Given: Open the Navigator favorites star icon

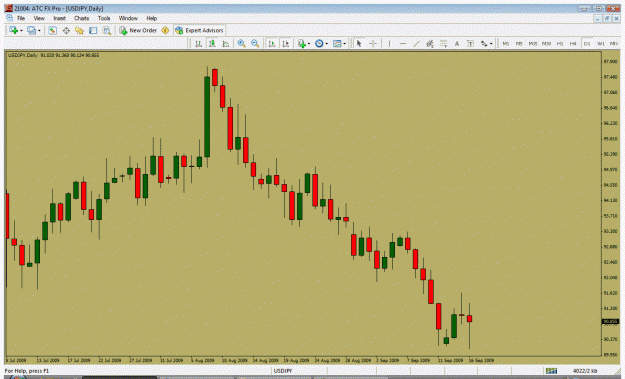Looking at the screenshot, I should coord(79,30).
